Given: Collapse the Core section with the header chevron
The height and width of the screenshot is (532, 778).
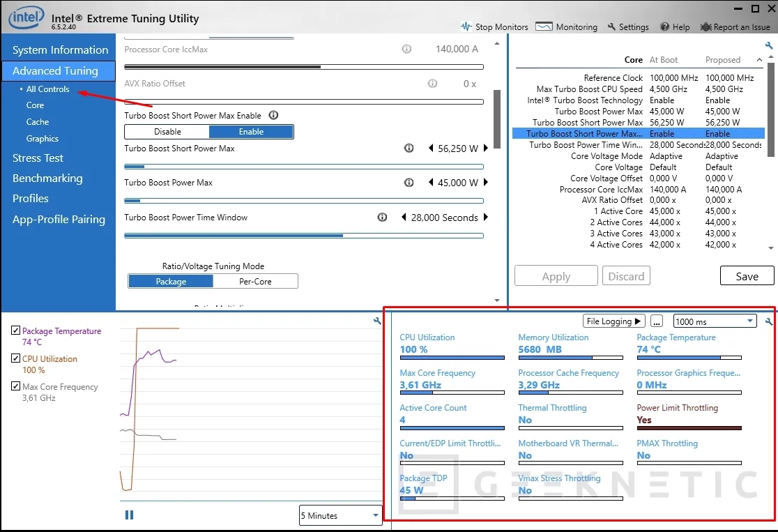Looking at the screenshot, I should 759,59.
